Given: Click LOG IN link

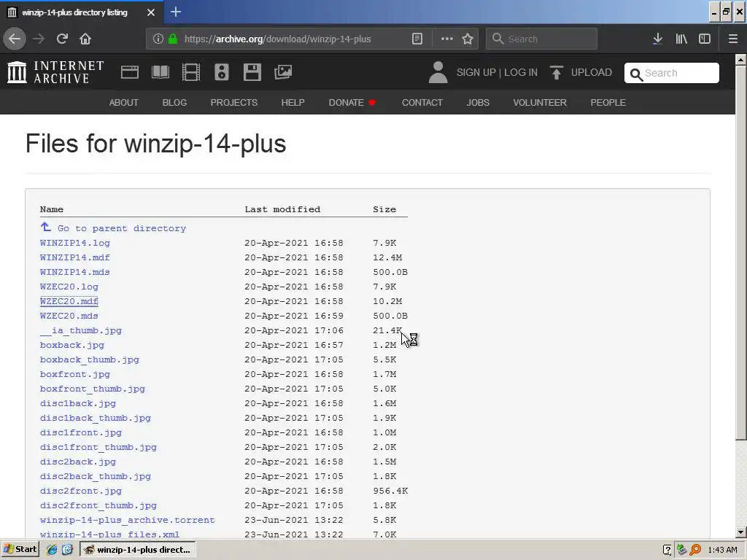Looking at the screenshot, I should point(521,72).
